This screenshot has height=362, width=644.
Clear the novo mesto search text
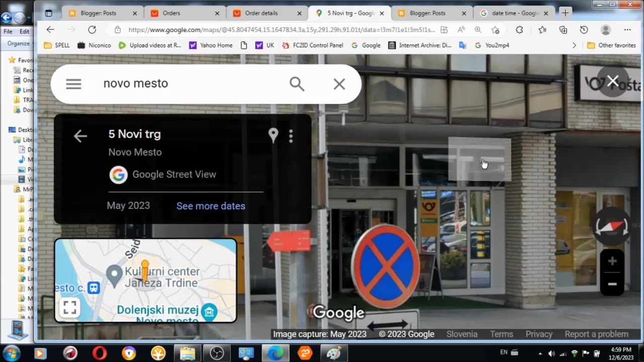coord(339,84)
